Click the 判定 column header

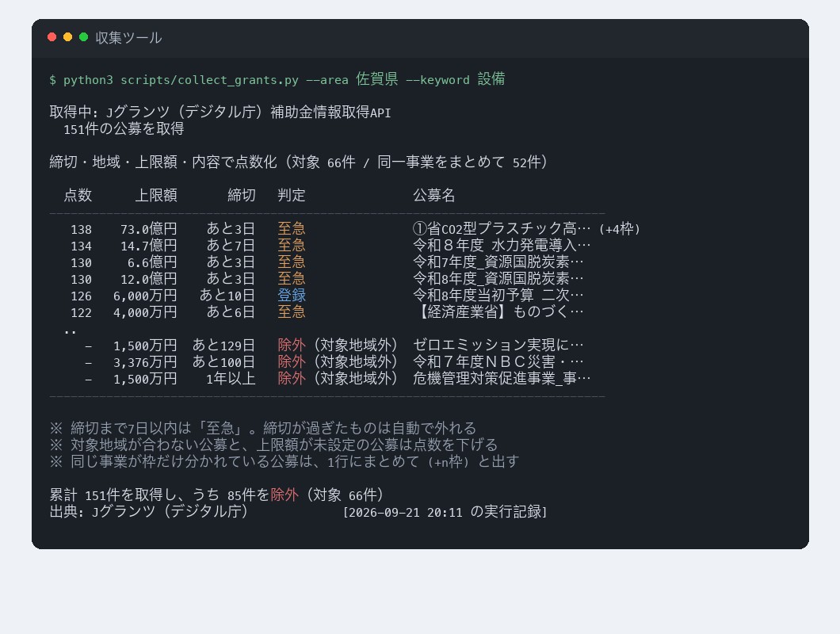[292, 195]
